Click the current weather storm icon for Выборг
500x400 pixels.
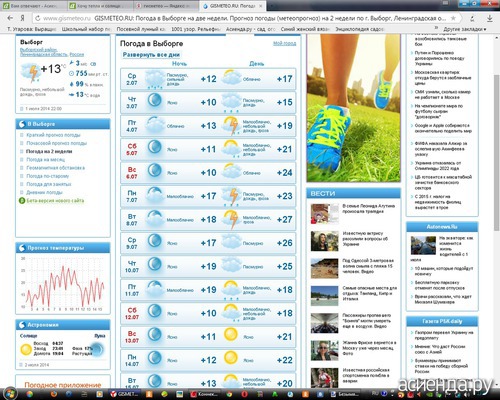click(31, 72)
